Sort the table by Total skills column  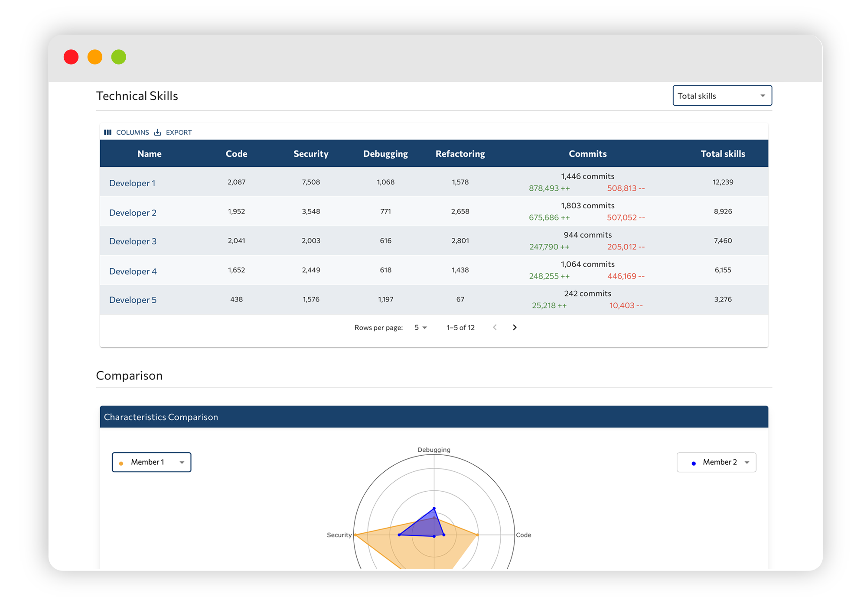723,153
